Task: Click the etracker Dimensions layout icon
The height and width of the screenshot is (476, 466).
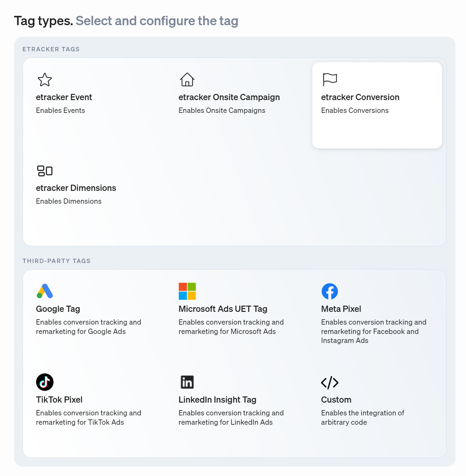Action: [x=45, y=171]
